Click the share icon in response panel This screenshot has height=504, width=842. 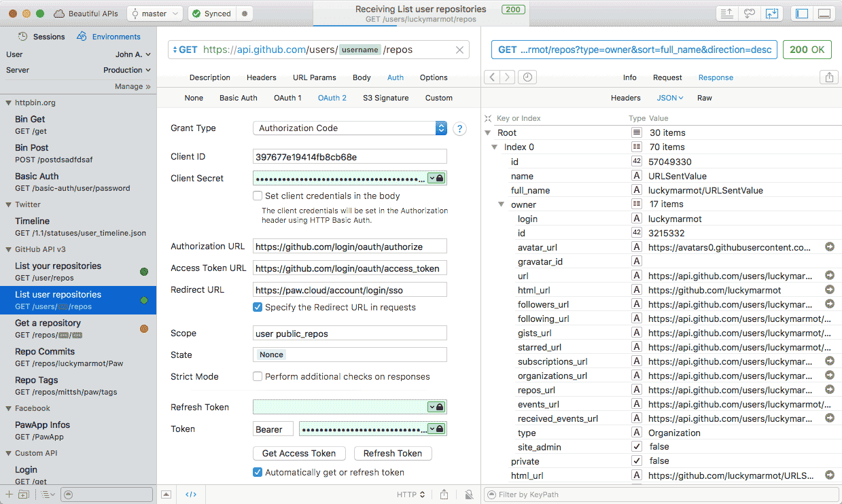[x=829, y=77]
